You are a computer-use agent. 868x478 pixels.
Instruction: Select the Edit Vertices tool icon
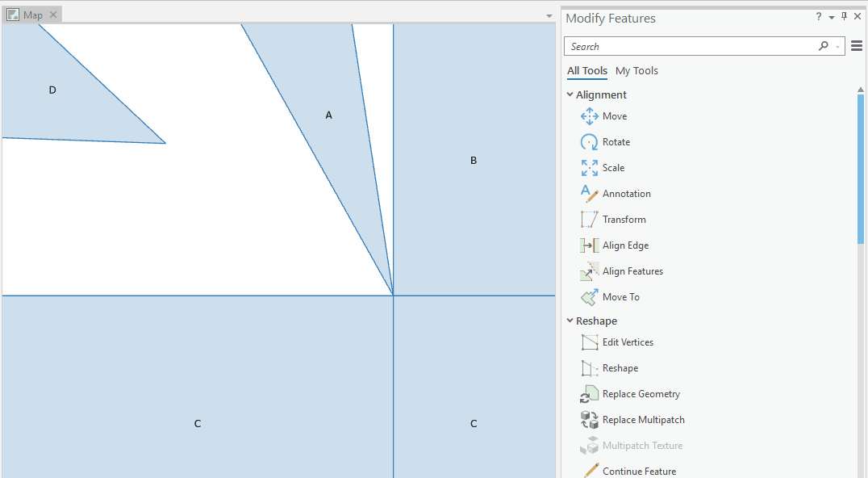589,342
